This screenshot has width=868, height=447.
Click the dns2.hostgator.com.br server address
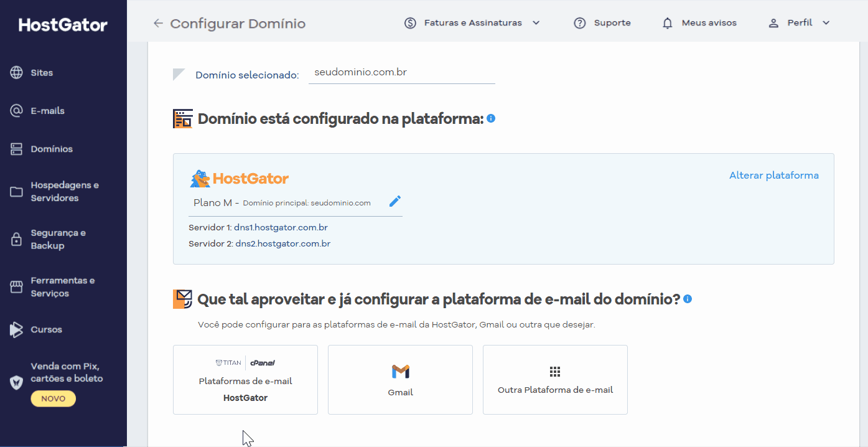tap(282, 243)
